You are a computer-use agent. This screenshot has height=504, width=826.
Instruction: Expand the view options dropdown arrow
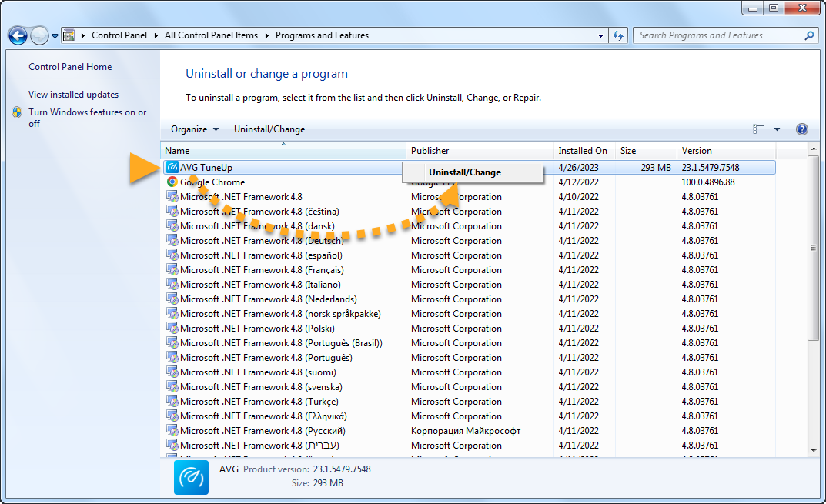tap(777, 129)
